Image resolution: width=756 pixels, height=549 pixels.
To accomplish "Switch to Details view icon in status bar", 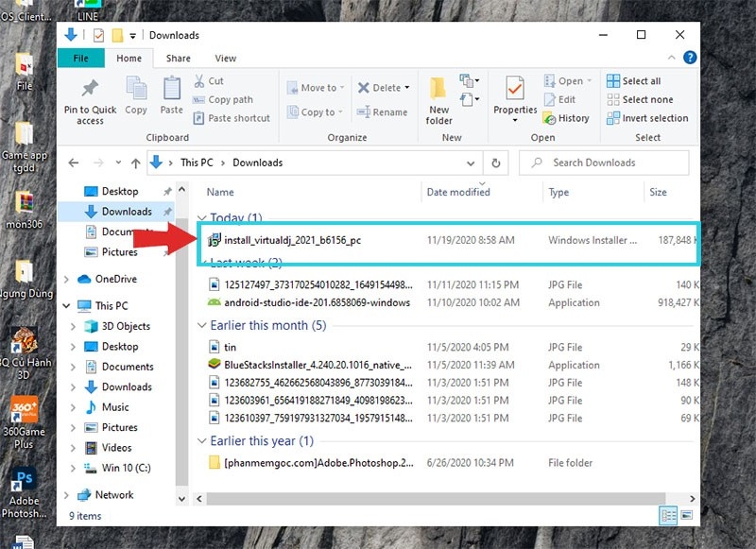I will pos(668,516).
